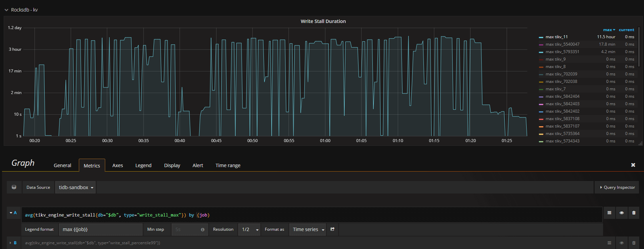Toggle query B visibility eye icon
The image size is (644, 249).
[621, 243]
